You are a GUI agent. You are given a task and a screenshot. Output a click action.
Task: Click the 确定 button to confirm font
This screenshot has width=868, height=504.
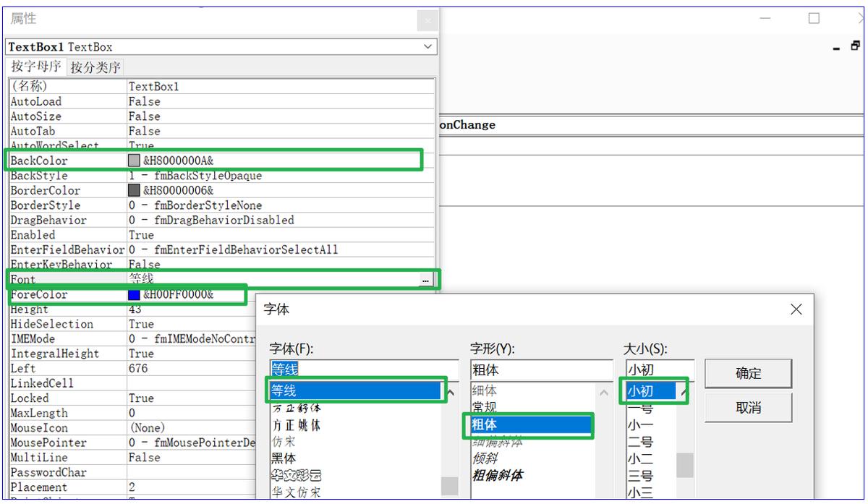coord(749,374)
